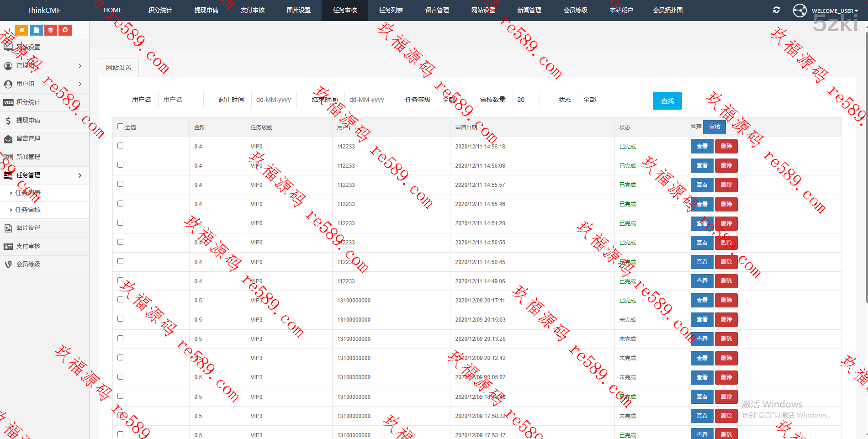Open the WELCOME_USER dropdown menu
Image resolution: width=868 pixels, height=439 pixels.
click(x=835, y=11)
